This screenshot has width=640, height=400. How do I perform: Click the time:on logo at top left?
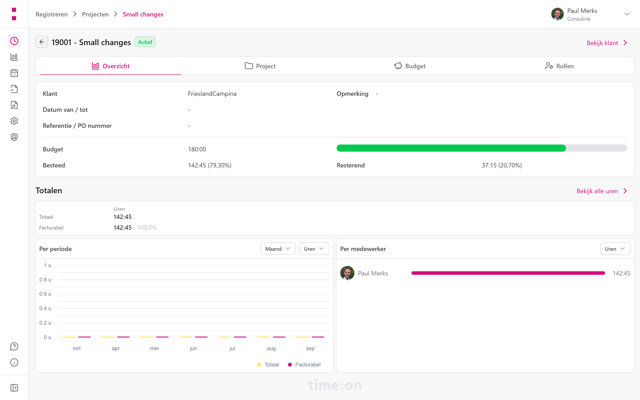[14, 14]
